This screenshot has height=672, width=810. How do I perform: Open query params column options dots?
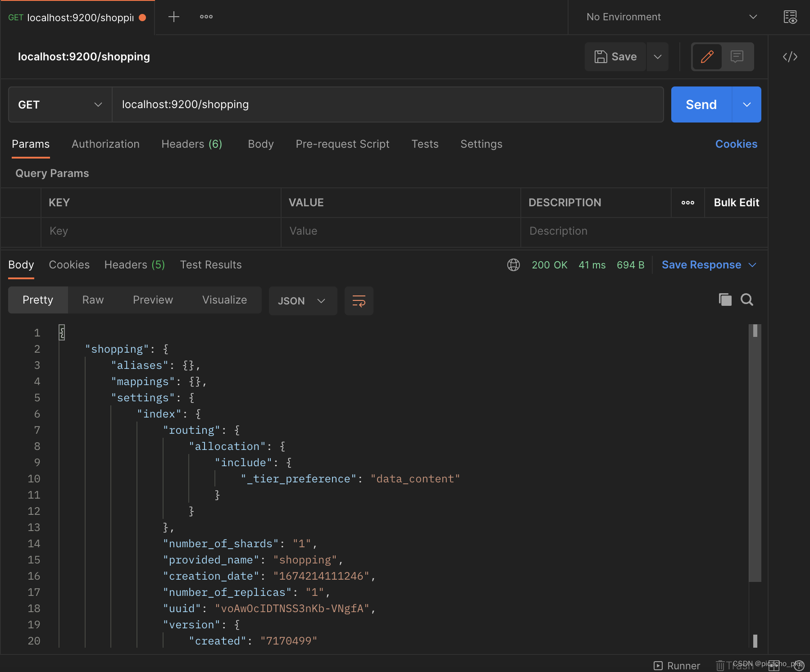tap(687, 203)
